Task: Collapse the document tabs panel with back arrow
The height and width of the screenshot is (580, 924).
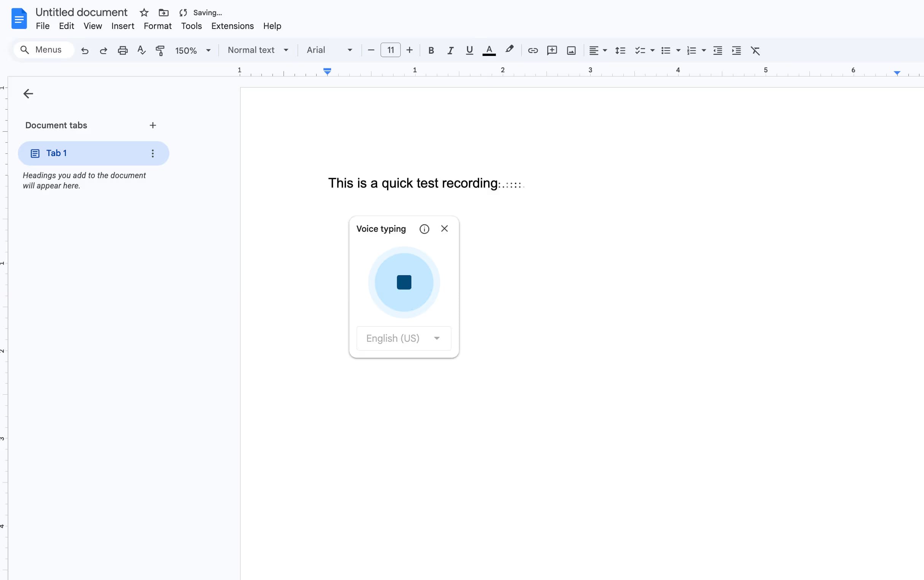Action: point(28,94)
